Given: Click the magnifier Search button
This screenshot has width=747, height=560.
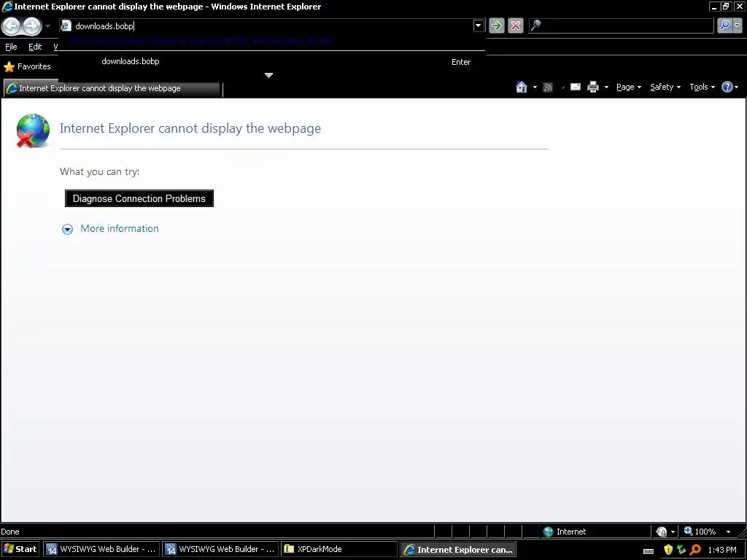Looking at the screenshot, I should point(724,26).
